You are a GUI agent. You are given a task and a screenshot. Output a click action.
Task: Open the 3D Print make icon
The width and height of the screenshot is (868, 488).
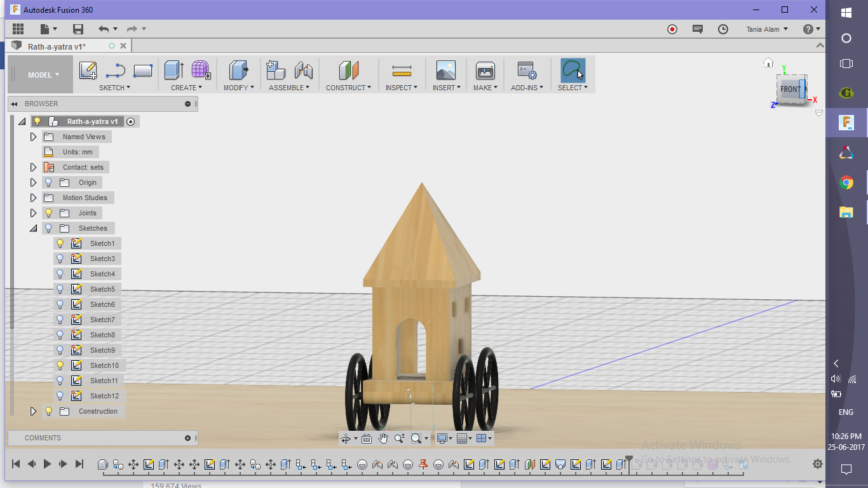coord(485,70)
